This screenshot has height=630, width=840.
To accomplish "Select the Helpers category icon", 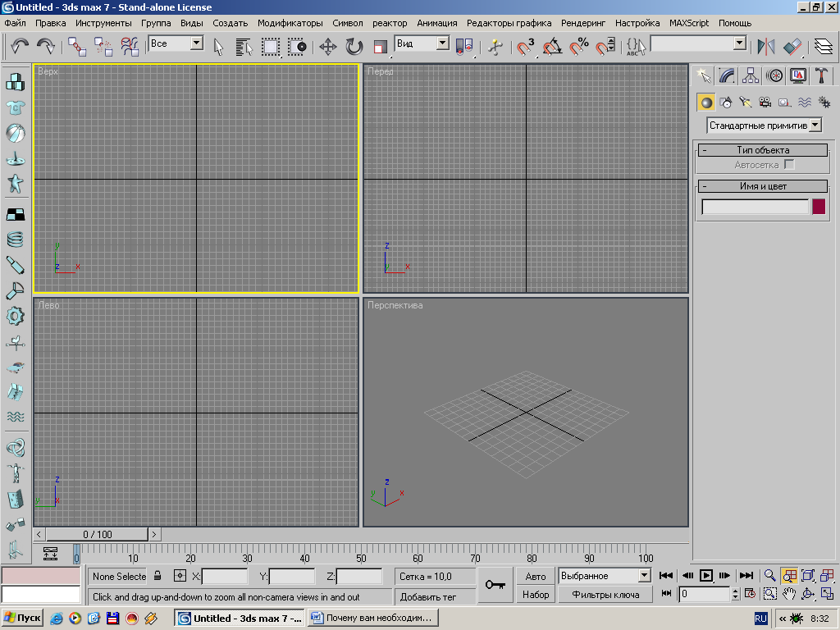I will point(784,103).
